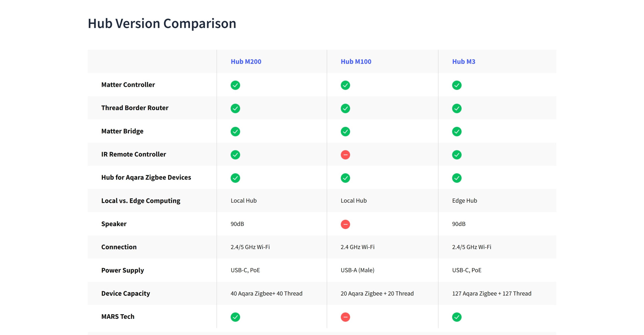
Task: Click Hub M200 Matter Controller checkmark
Action: (235, 85)
